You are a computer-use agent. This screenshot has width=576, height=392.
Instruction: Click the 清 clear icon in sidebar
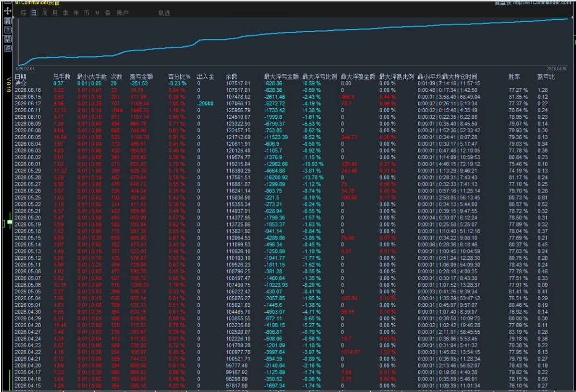[x=7, y=21]
